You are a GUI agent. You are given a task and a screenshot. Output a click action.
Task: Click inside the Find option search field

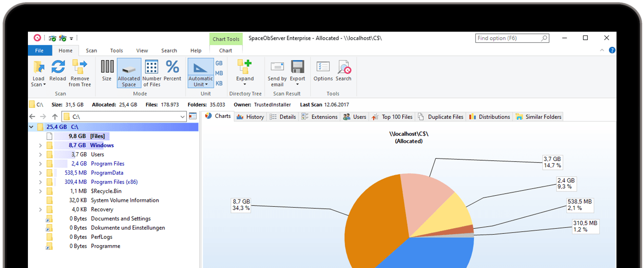pos(508,38)
